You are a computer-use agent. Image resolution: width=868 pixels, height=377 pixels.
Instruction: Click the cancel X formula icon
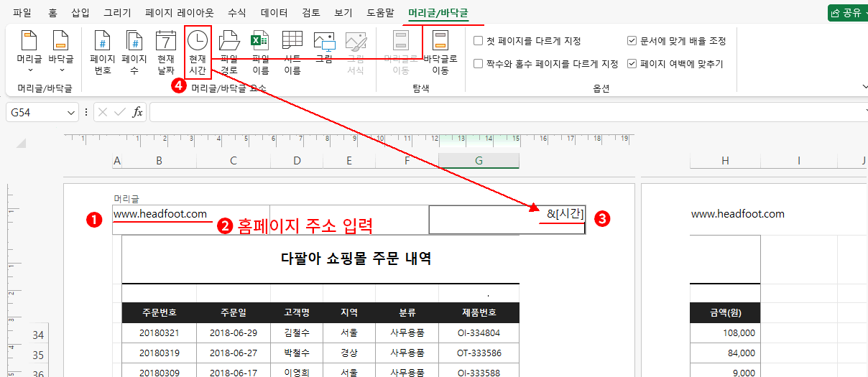coord(103,113)
